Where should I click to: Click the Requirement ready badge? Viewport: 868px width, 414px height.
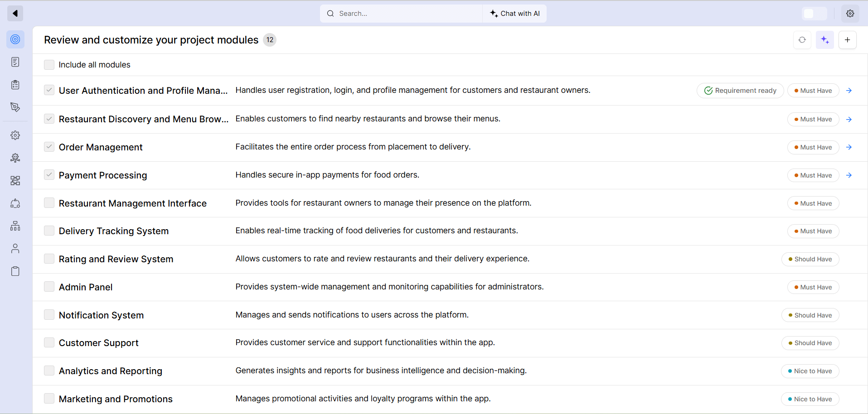tap(740, 91)
